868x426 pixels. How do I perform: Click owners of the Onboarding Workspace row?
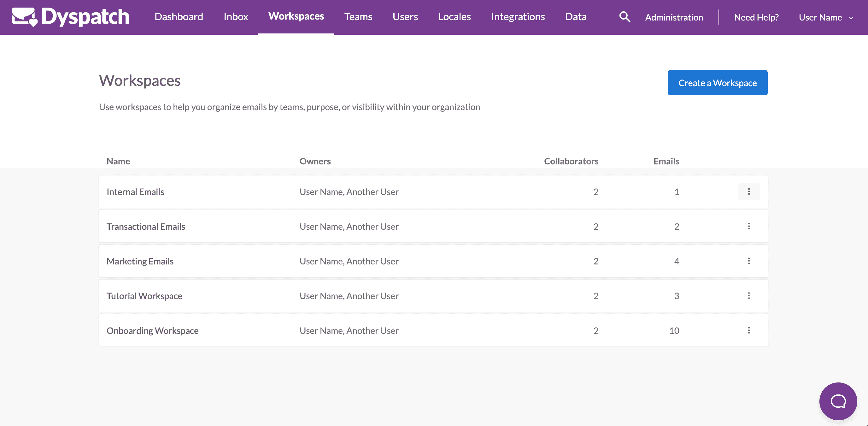(349, 331)
